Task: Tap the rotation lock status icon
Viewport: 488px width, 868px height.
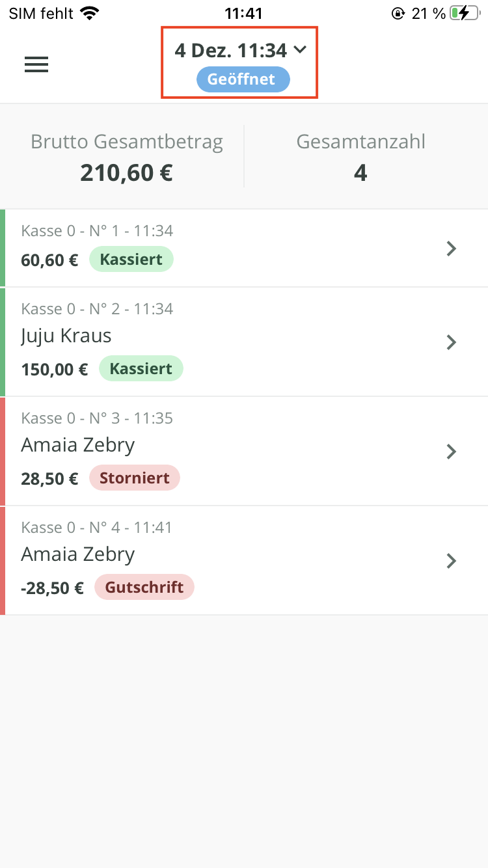Action: pos(398,13)
